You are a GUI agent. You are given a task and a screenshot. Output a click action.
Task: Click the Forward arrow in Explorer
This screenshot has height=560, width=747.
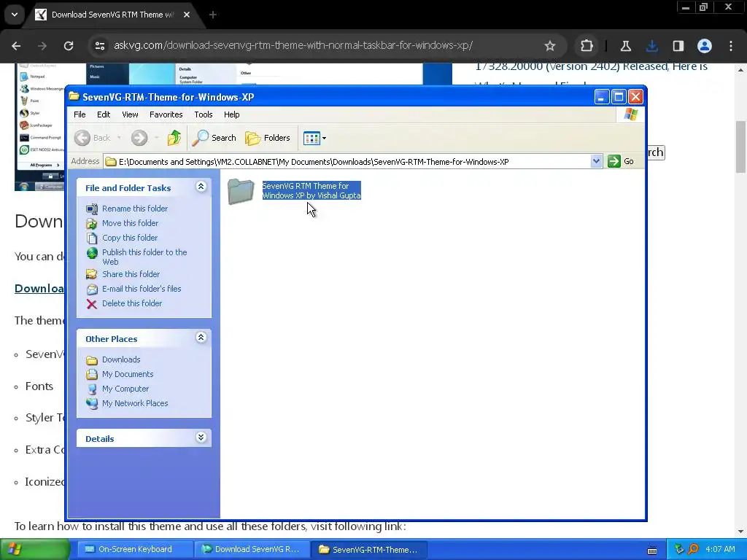click(139, 138)
